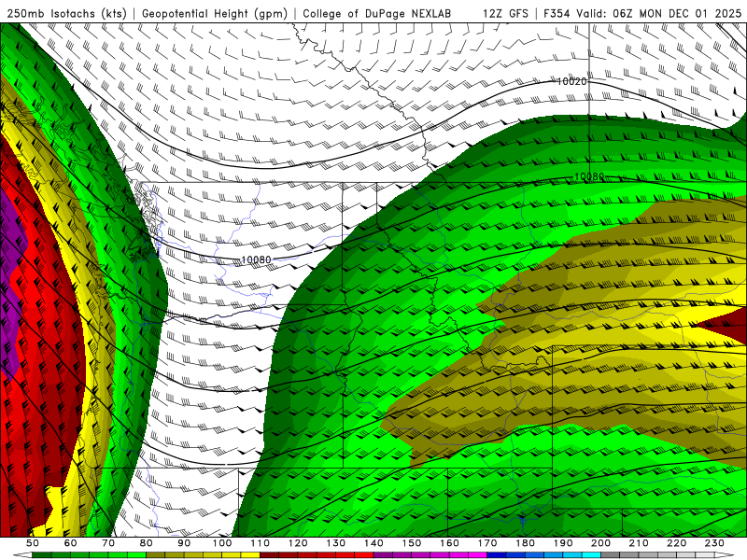Click the 140 value on the colorbar
747x560 pixels.
tap(373, 543)
